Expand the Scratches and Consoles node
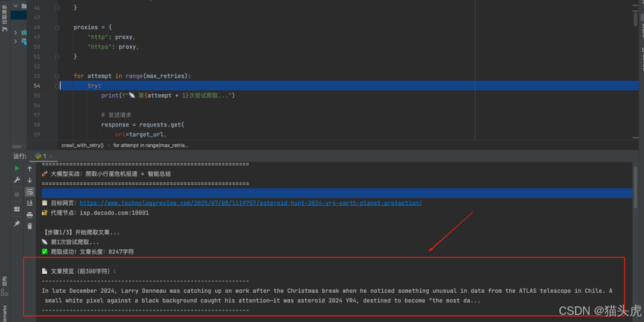 pyautogui.click(x=16, y=41)
